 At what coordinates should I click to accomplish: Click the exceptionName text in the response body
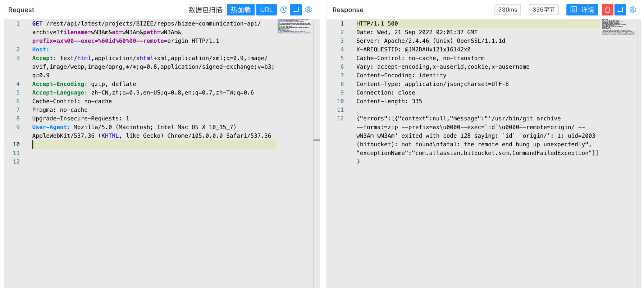point(382,153)
